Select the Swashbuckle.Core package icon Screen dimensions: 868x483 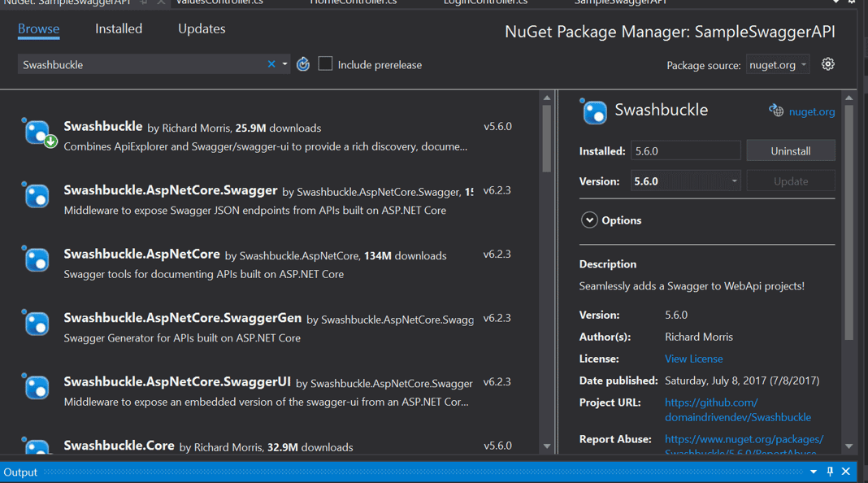[36, 446]
